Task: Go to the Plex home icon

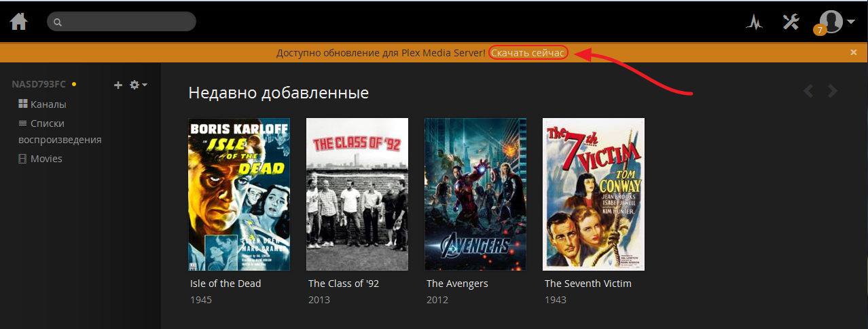Action: [x=19, y=22]
